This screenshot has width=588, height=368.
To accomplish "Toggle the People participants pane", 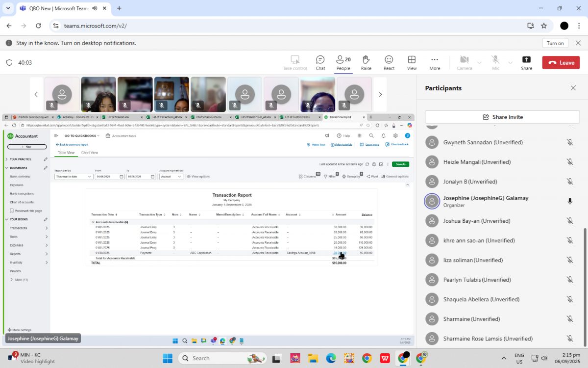I will (343, 62).
